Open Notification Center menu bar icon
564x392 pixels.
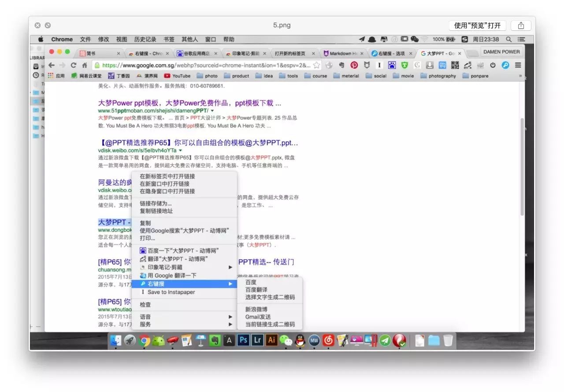click(x=521, y=39)
